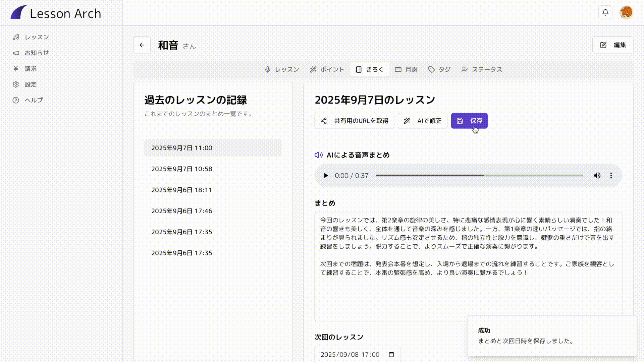Screen dimensions: 644x362
Task: Open 請求 billing in the sidebar
Action: (x=30, y=69)
